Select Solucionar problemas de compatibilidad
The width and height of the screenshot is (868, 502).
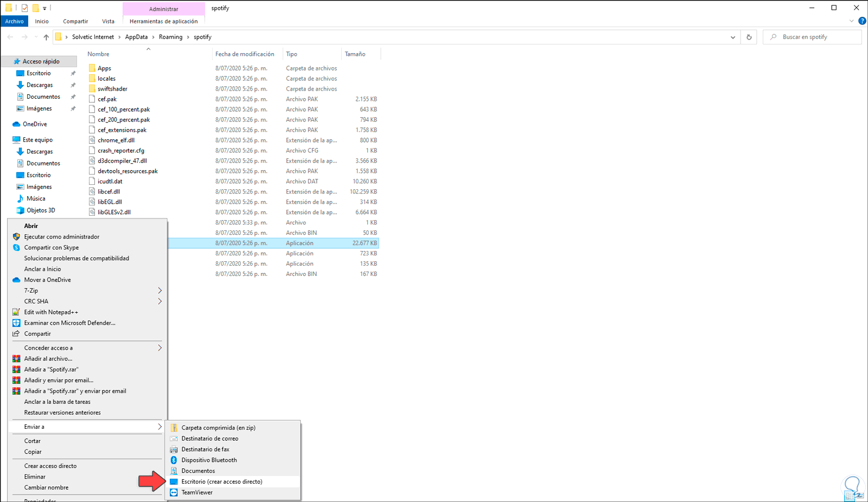pyautogui.click(x=76, y=259)
